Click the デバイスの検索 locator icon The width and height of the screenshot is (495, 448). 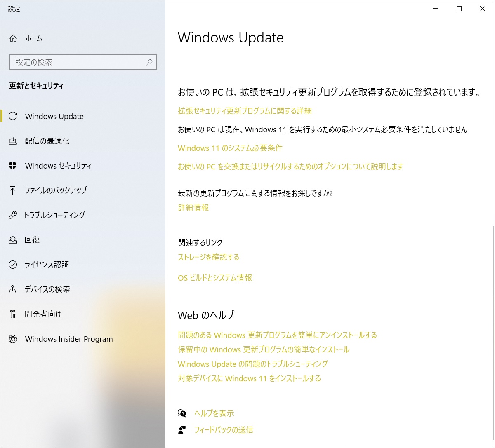pyautogui.click(x=13, y=289)
